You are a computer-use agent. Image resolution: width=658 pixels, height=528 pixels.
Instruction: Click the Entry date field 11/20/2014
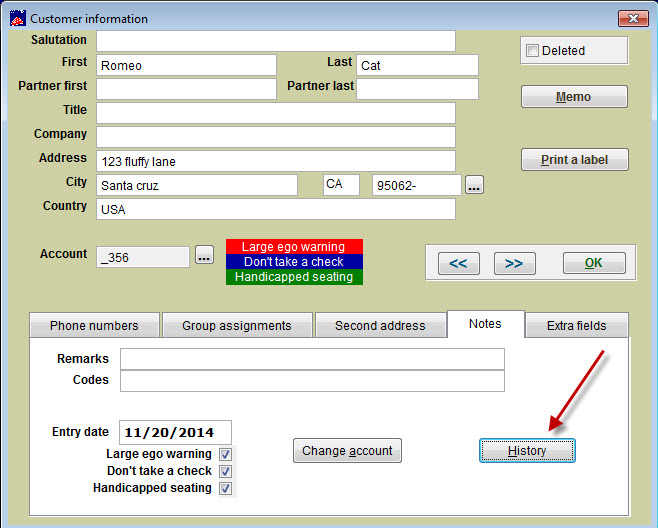pos(175,432)
